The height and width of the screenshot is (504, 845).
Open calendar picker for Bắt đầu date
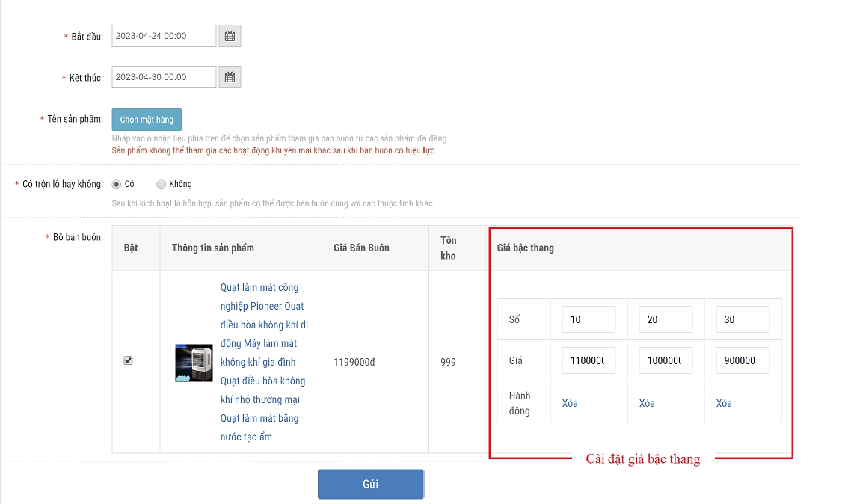pyautogui.click(x=230, y=36)
